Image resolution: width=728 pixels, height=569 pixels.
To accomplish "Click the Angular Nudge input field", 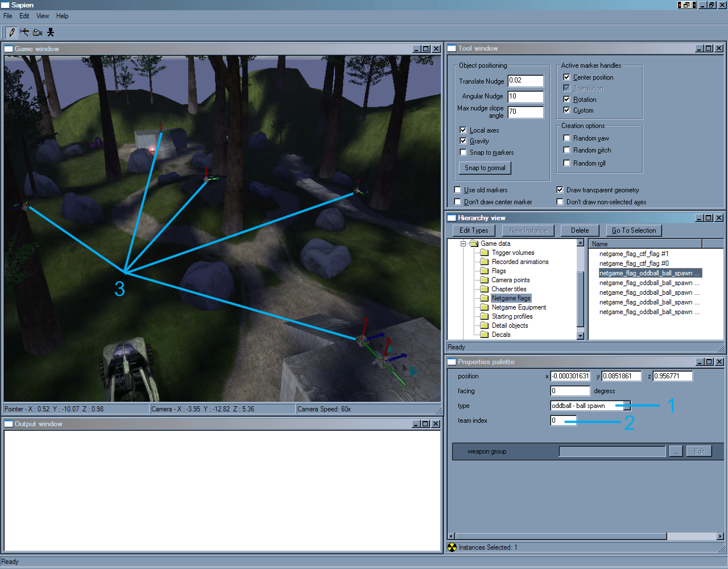I will [x=526, y=97].
